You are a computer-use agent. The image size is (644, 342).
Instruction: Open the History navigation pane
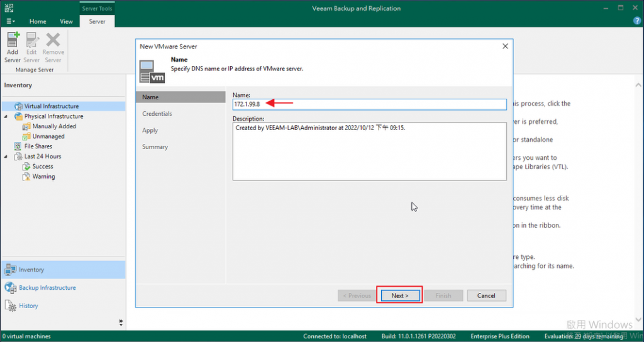tap(64, 306)
